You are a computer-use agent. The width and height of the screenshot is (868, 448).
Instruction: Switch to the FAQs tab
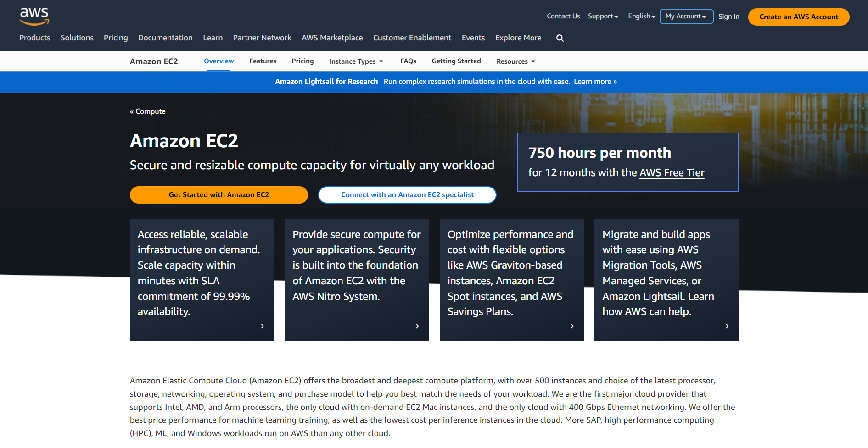409,61
